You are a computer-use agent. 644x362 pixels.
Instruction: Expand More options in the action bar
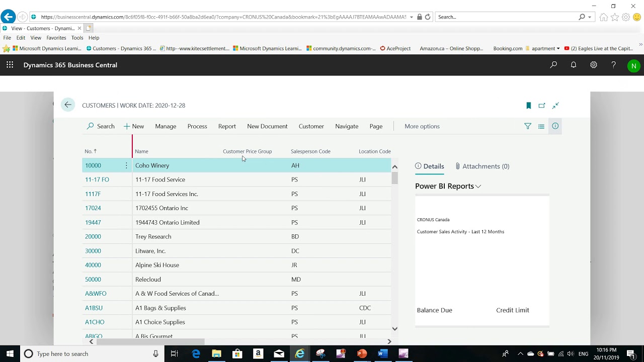click(422, 126)
